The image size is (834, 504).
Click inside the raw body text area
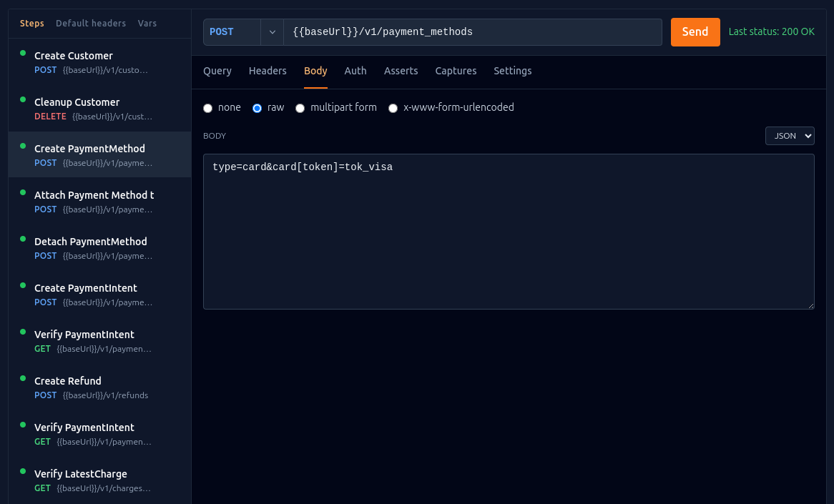[509, 231]
